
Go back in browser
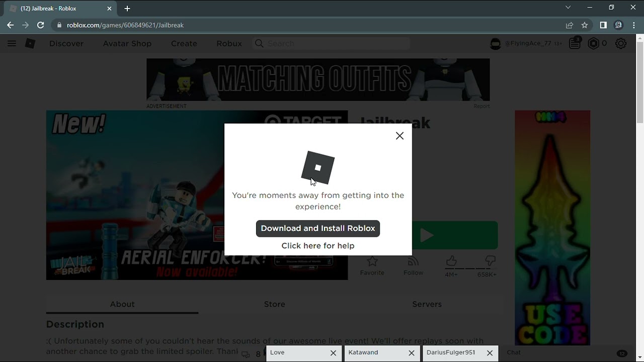click(x=11, y=25)
